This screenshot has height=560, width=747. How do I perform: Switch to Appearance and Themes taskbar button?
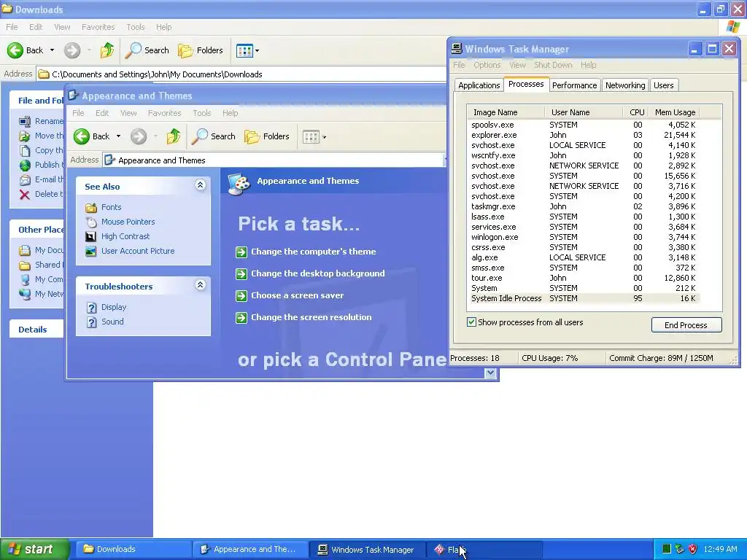tap(249, 549)
